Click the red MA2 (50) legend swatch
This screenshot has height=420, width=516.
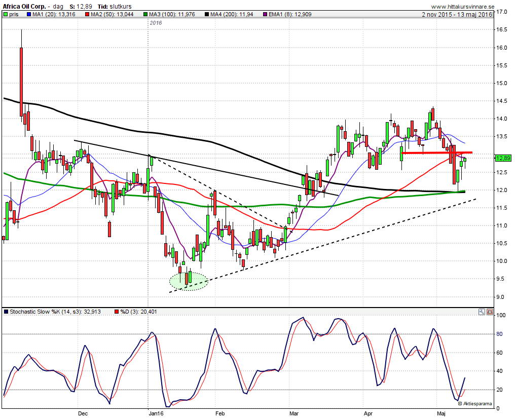pos(87,15)
